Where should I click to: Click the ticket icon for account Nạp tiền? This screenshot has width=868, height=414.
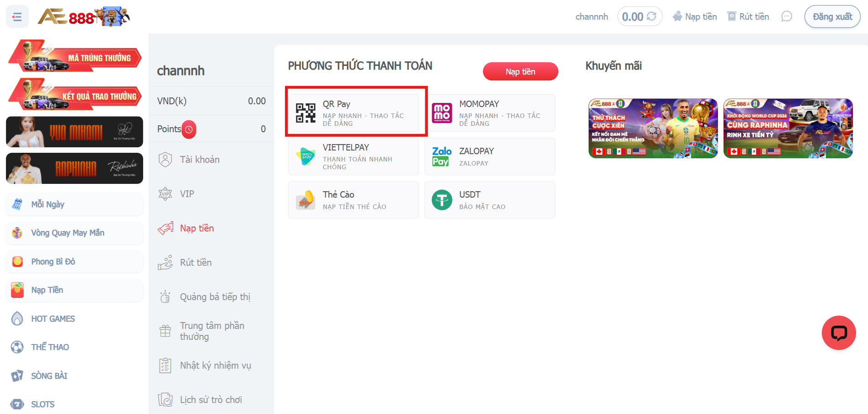tap(165, 228)
